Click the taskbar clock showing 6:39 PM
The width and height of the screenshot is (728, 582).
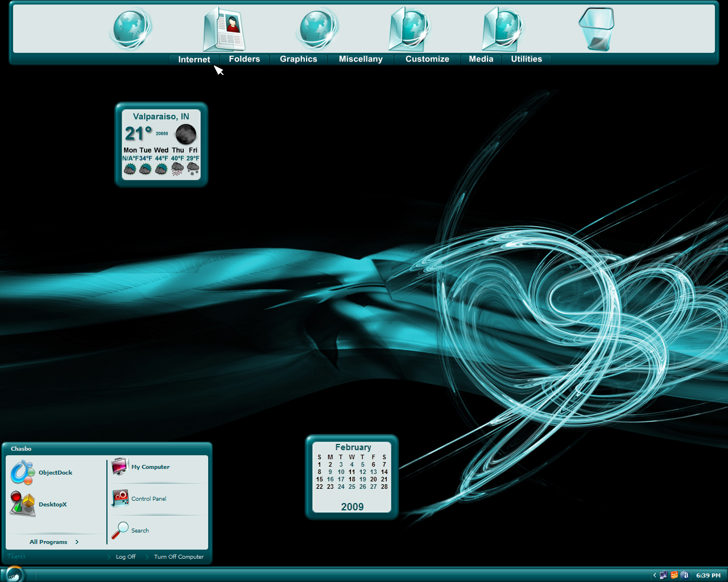708,575
